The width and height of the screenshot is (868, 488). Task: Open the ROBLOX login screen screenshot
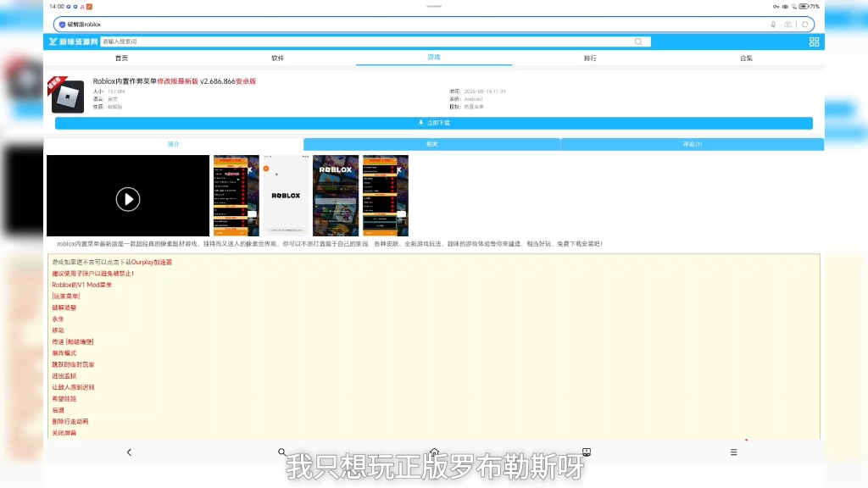pos(336,196)
